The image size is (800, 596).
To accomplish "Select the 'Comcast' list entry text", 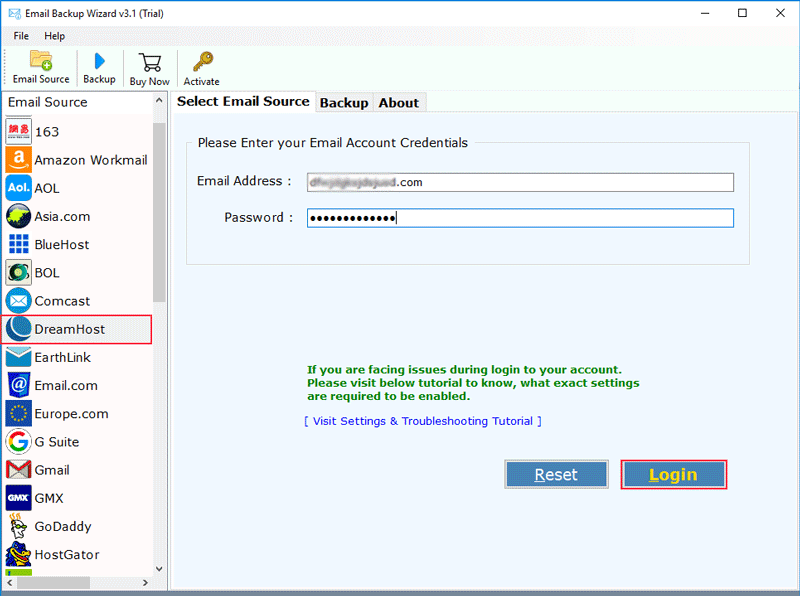I will [x=62, y=301].
